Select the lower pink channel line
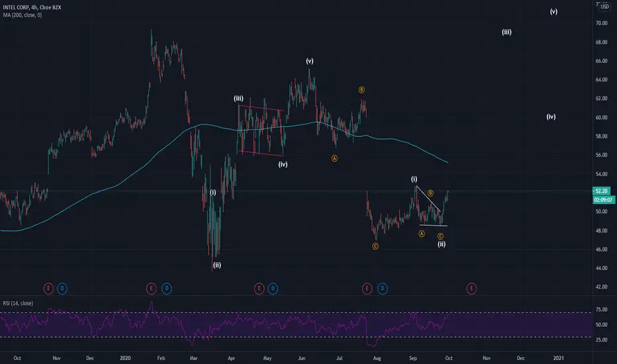Viewport: 617px width, 364px height. (260, 154)
